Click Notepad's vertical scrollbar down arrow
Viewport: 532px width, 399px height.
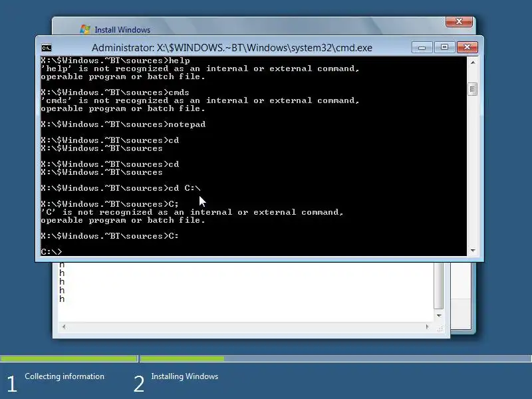click(x=439, y=315)
